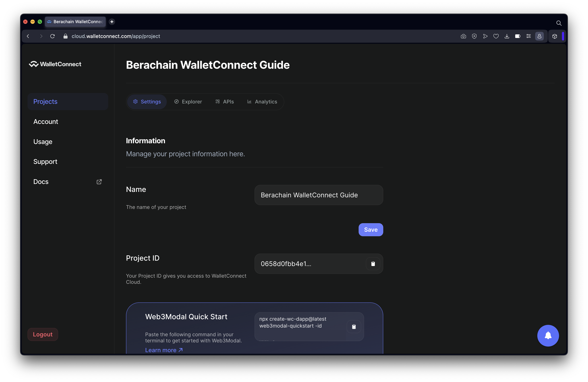Open the Learn more link
This screenshot has width=588, height=382.
point(164,350)
